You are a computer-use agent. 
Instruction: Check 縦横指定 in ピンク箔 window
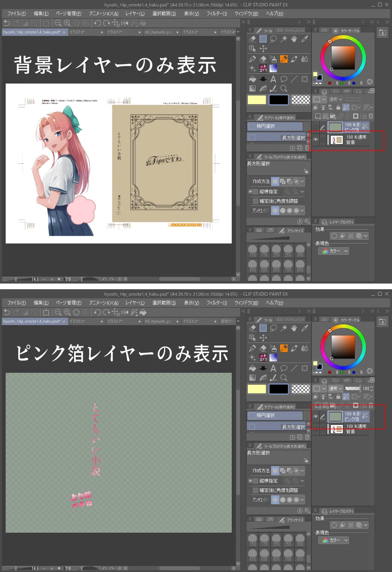coord(256,481)
